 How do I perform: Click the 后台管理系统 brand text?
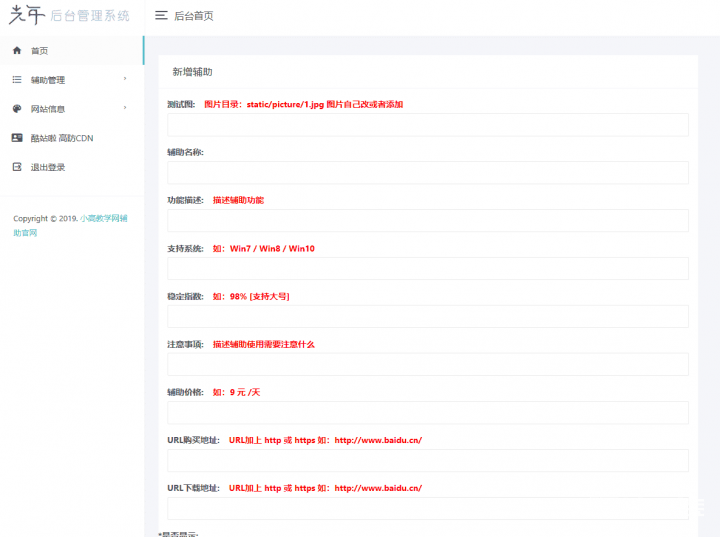point(90,16)
